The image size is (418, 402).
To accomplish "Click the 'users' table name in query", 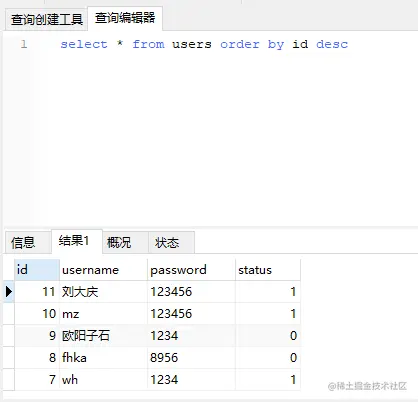I will 192,44.
